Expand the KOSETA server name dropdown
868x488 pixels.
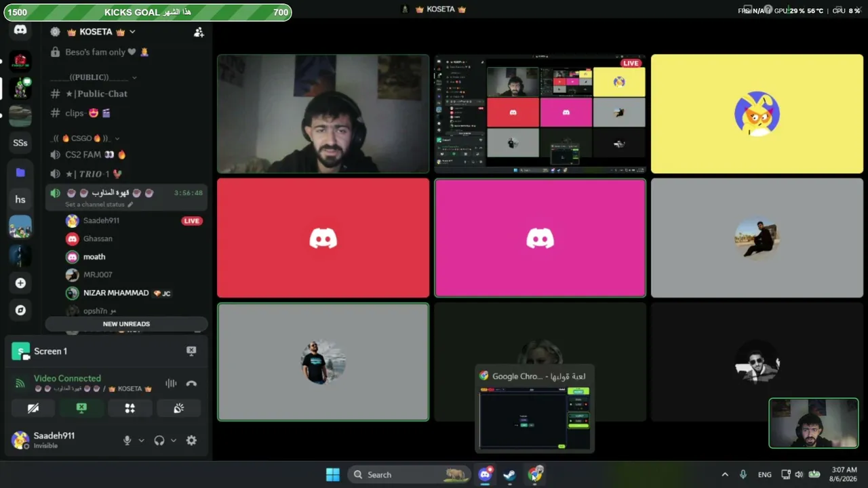(132, 32)
